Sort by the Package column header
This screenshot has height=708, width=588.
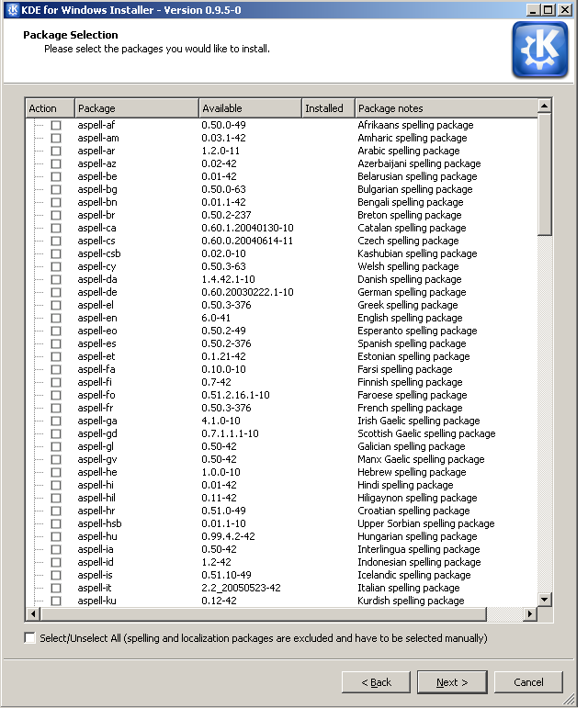click(x=136, y=108)
